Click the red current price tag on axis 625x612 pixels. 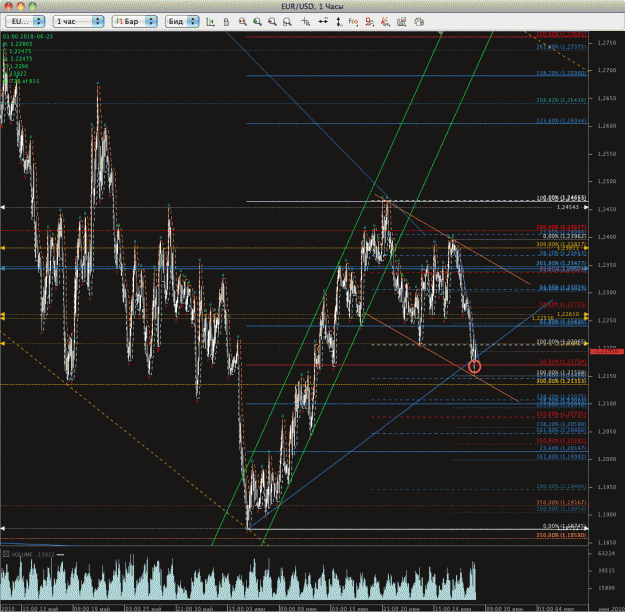tap(607, 351)
